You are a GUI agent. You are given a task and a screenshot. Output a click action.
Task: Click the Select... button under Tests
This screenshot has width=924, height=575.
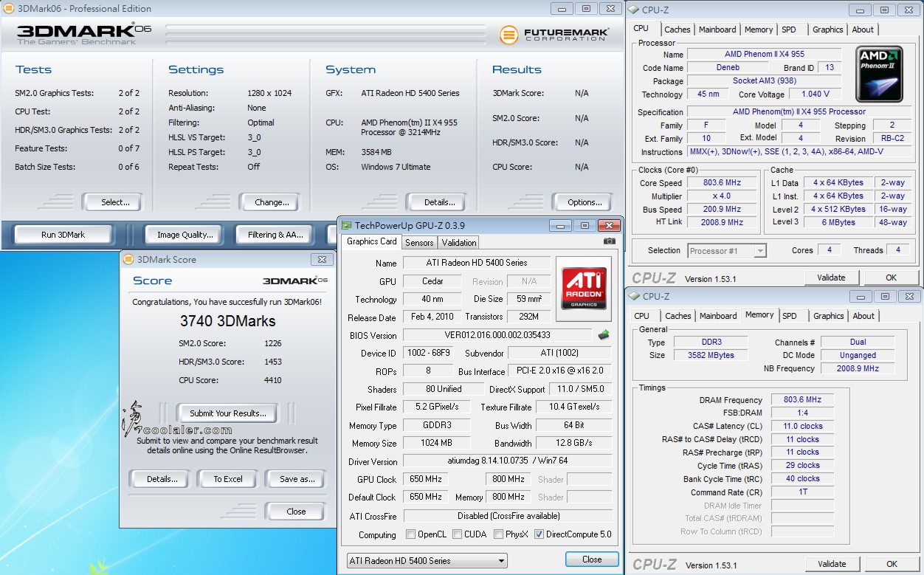tap(115, 202)
